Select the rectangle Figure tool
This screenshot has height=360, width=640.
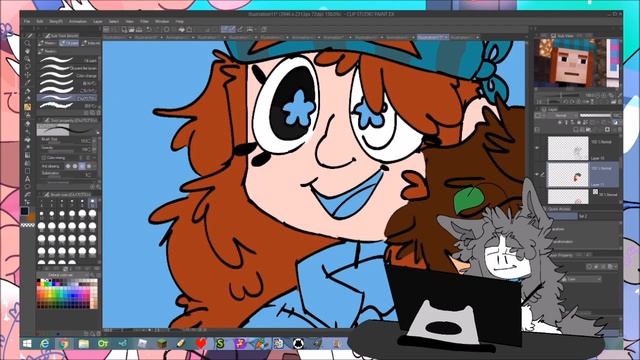[27, 171]
